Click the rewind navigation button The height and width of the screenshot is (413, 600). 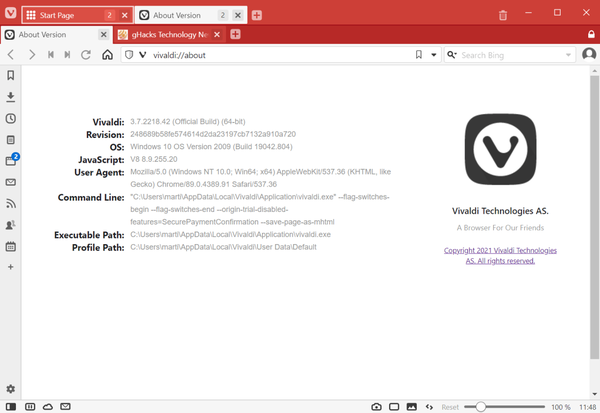pyautogui.click(x=51, y=55)
